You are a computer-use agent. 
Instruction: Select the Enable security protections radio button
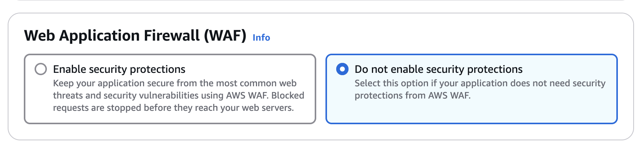(x=41, y=69)
